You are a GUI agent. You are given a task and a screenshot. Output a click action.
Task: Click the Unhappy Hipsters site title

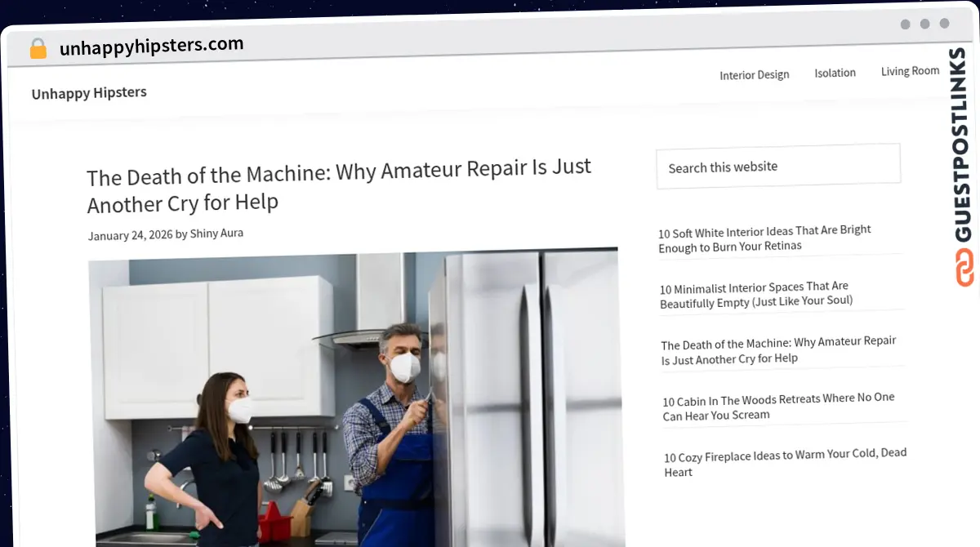(x=89, y=93)
